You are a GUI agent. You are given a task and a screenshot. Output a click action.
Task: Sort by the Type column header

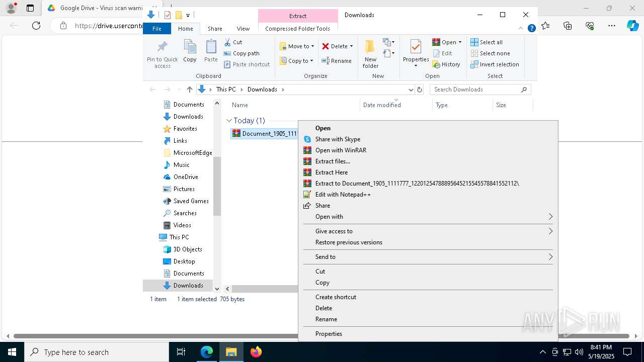click(x=463, y=105)
